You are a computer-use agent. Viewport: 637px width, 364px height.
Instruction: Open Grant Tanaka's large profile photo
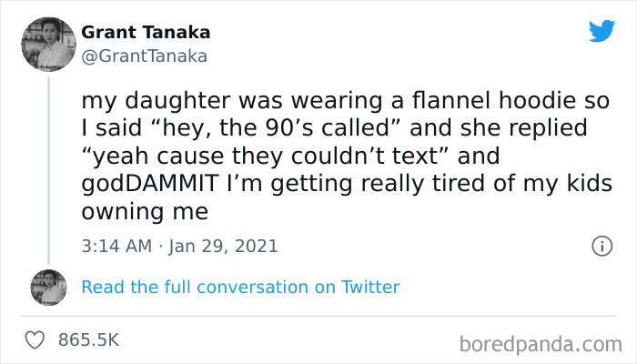47,44
